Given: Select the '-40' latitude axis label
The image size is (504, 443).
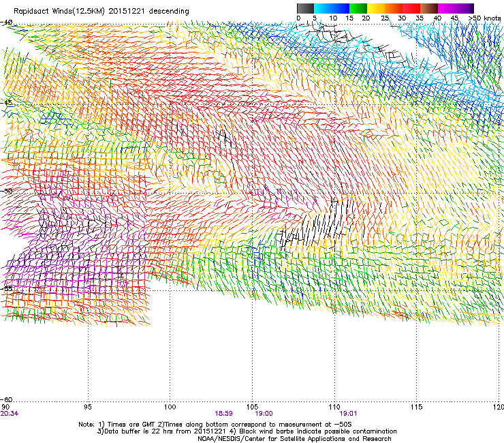Looking at the screenshot, I should 6,22.
